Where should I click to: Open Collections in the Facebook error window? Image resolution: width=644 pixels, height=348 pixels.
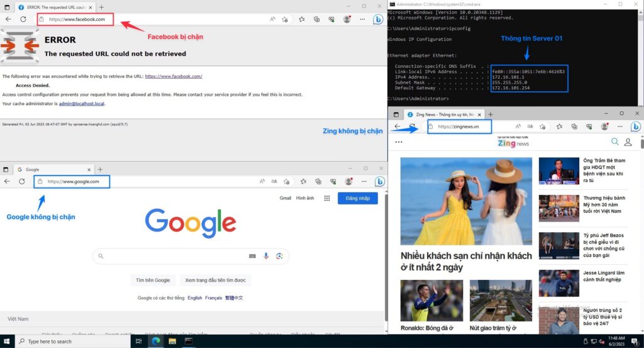pyautogui.click(x=317, y=20)
